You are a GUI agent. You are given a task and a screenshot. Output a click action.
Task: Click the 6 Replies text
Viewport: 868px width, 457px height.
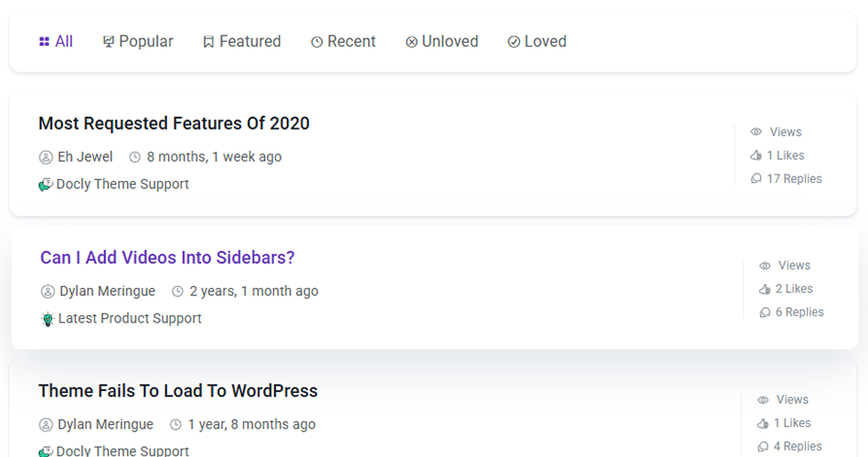tap(799, 313)
